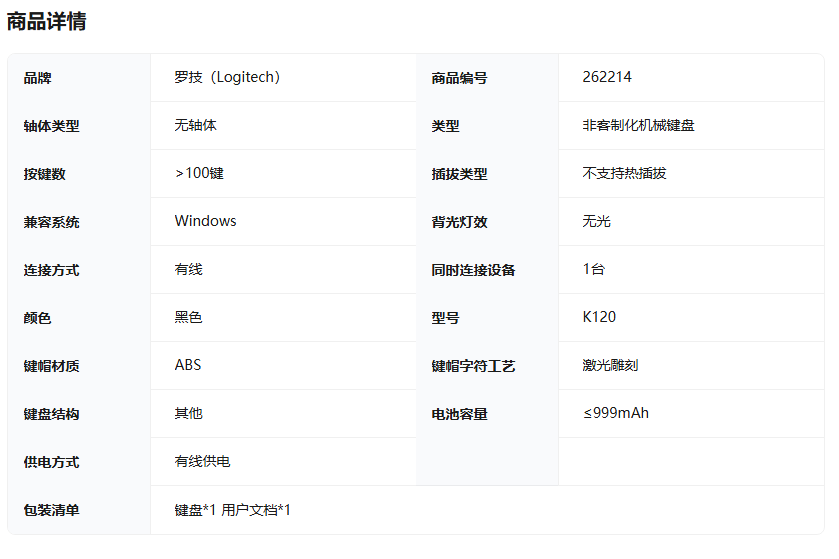Click the 不支持热插拔 value
The image size is (839, 559).
624,173
